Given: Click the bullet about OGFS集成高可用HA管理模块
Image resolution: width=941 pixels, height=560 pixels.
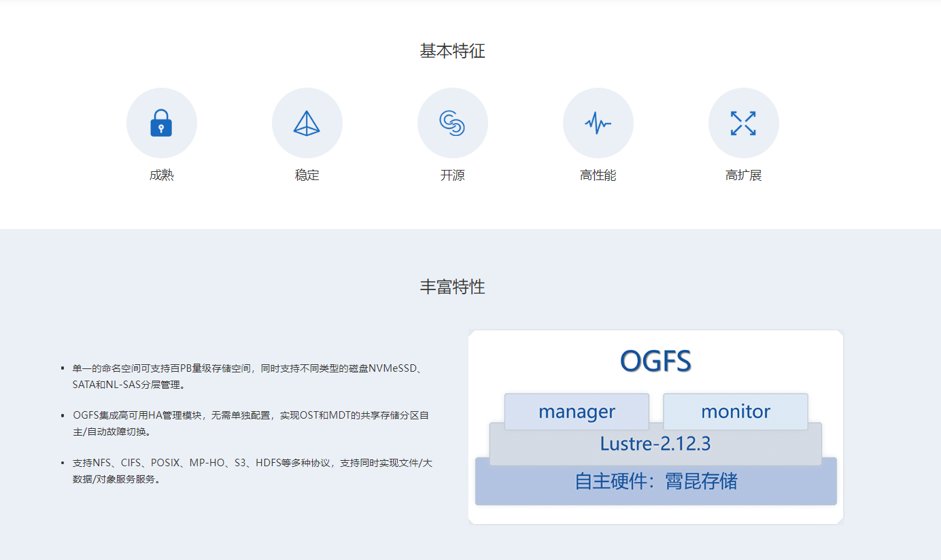Looking at the screenshot, I should [250, 423].
